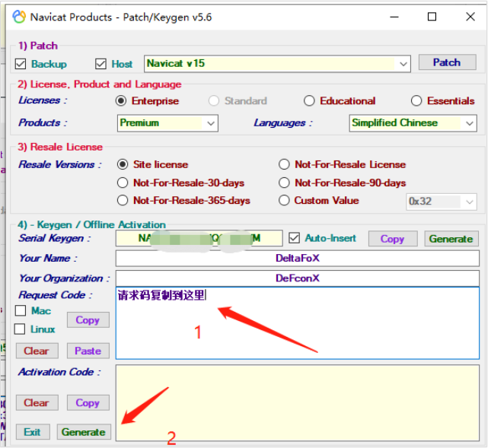This screenshot has width=491, height=448.
Task: Enable the Mac checkbox
Action: (x=21, y=310)
